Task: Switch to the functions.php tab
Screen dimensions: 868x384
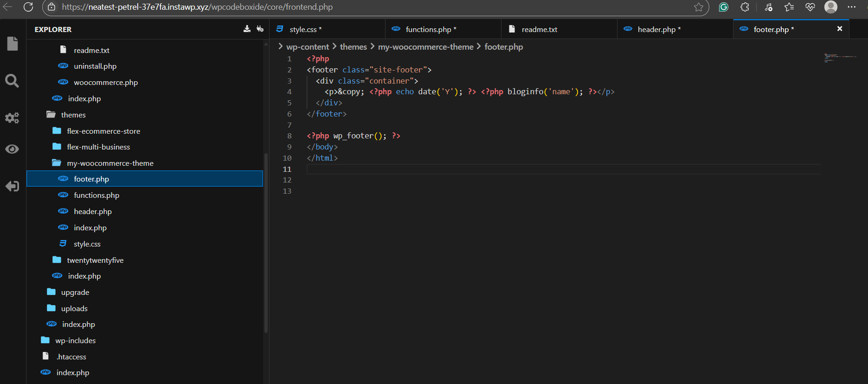Action: [443, 29]
